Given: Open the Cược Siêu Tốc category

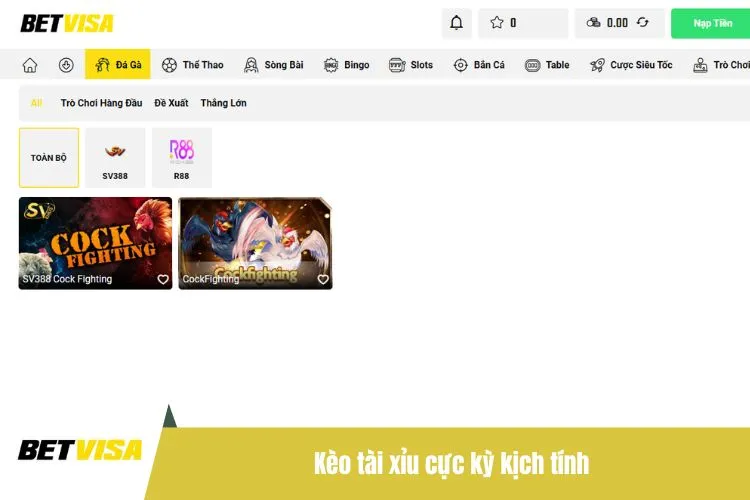Looking at the screenshot, I should click(631, 65).
